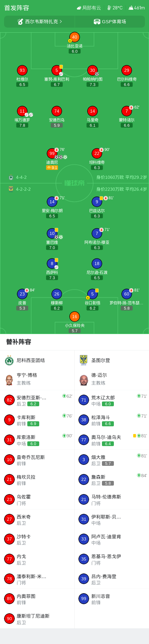This screenshot has width=149, height=644.
Task: Click the 4-4-2 formation label
Action: [x=21, y=177]
